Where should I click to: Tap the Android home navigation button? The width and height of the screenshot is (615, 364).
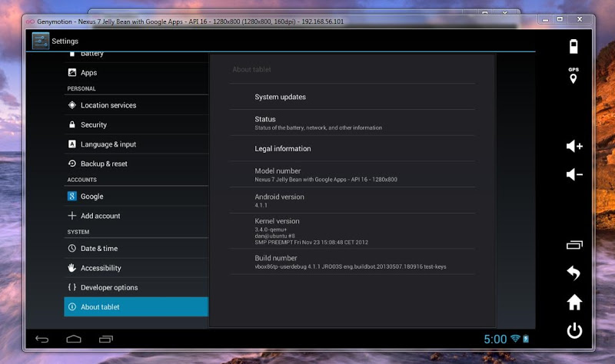(74, 339)
